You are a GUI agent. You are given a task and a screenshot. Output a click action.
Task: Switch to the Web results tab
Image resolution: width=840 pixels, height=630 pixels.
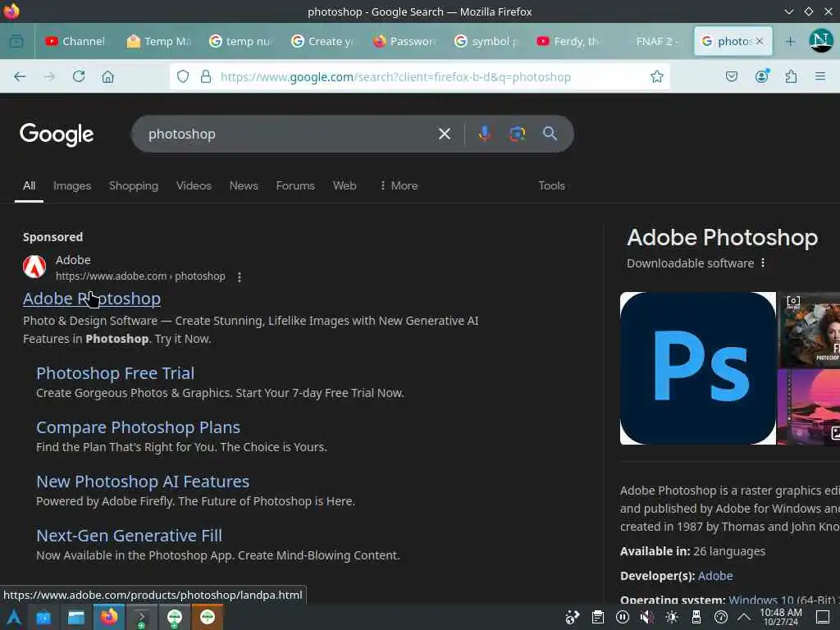(345, 185)
